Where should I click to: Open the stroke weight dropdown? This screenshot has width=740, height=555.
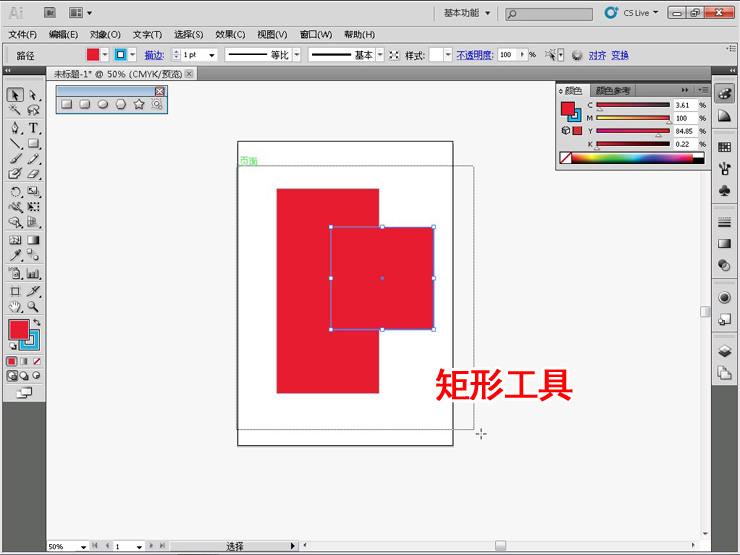[x=212, y=55]
